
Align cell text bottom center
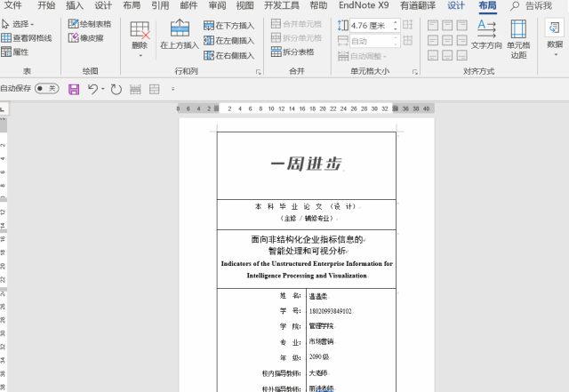[x=447, y=55]
